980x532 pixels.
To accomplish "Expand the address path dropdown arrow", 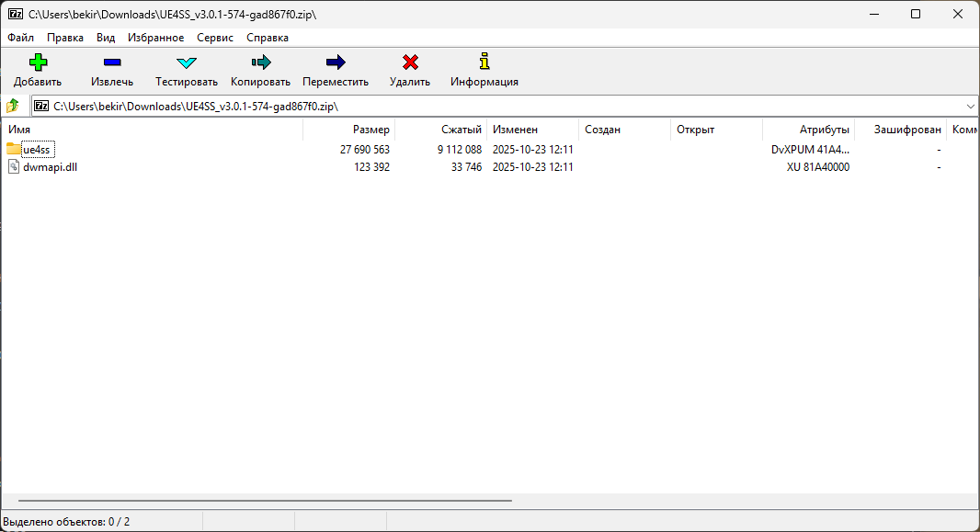I will tap(971, 106).
